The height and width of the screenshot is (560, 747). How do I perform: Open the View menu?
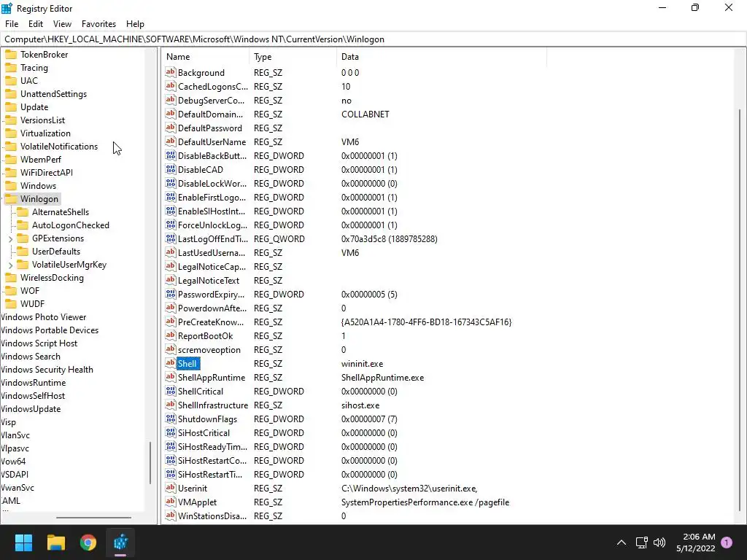click(63, 24)
